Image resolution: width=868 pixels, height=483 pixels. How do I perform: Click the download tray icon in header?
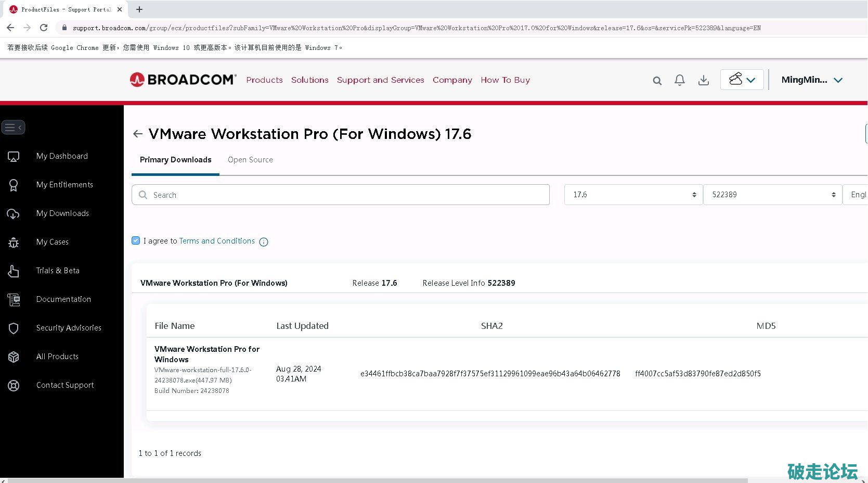(703, 80)
